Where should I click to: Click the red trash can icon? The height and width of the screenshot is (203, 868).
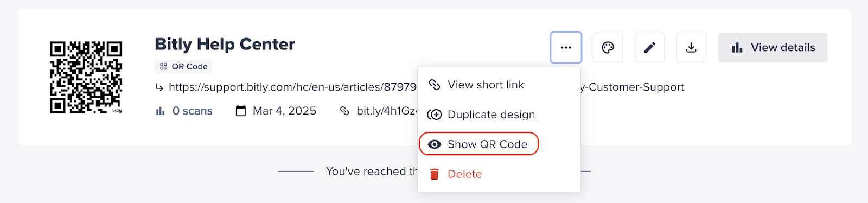(434, 174)
